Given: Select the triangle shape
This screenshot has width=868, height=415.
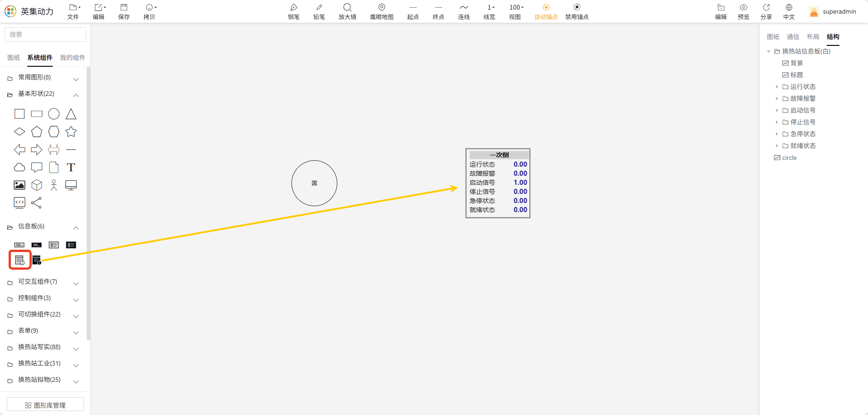Looking at the screenshot, I should [x=71, y=114].
